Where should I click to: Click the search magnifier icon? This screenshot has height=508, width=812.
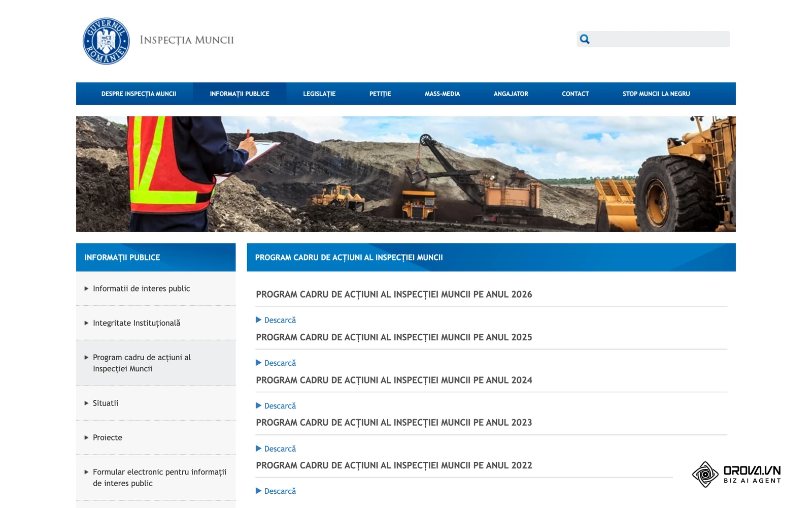(x=585, y=39)
